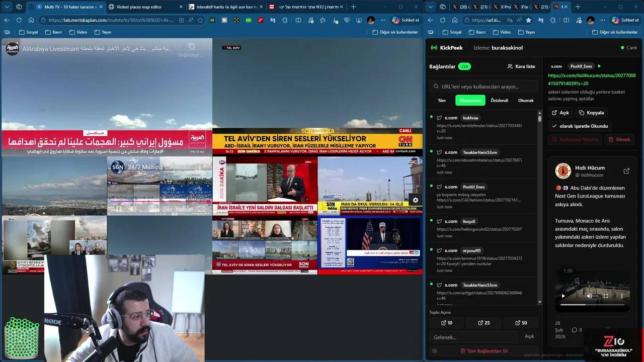Expand Diğer sık kullanılanlar in the left window

point(395,32)
